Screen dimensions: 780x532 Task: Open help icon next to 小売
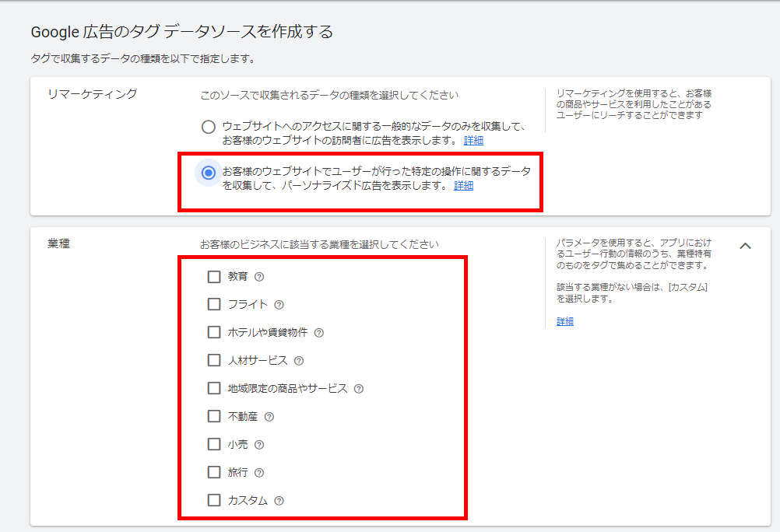click(x=259, y=445)
